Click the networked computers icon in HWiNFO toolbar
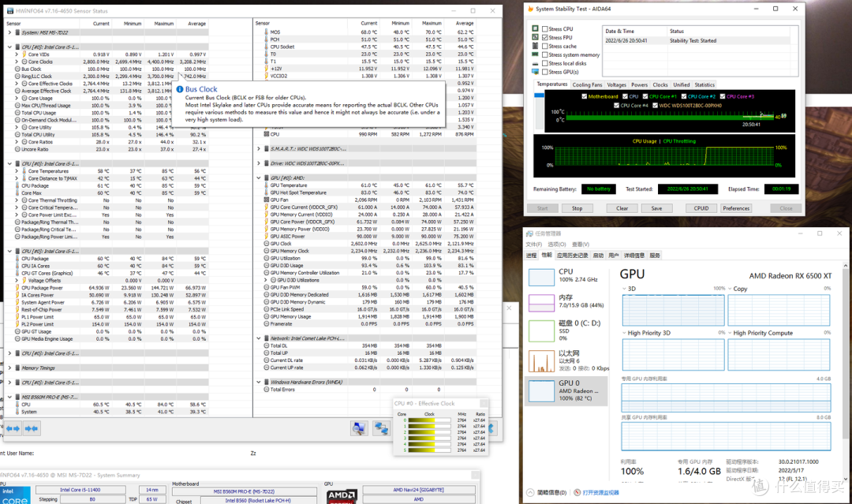852x504 pixels. click(x=381, y=428)
